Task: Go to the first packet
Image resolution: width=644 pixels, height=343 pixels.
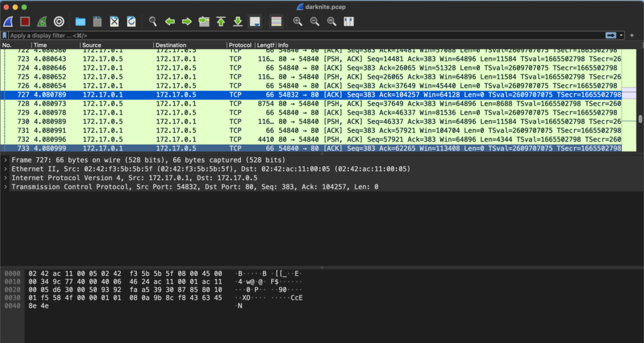Action: tap(221, 21)
